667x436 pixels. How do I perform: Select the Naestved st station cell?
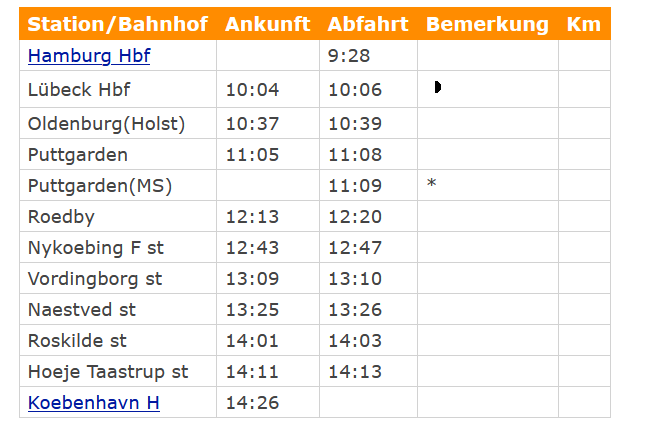tap(82, 310)
